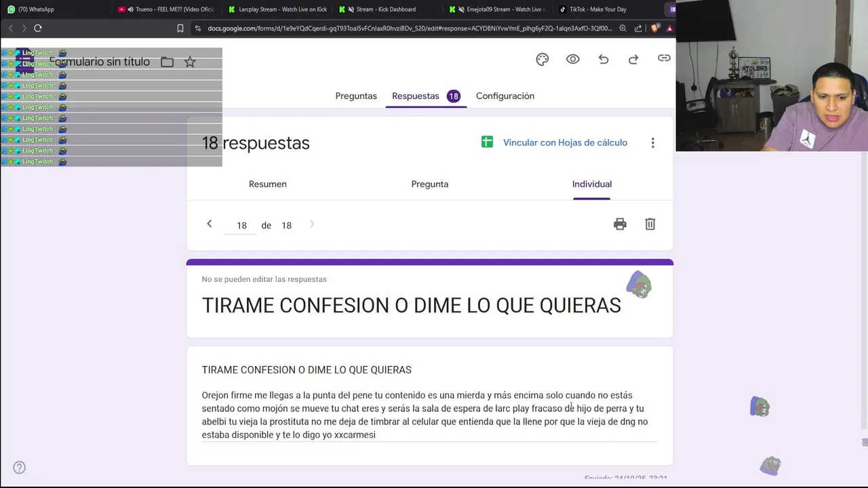Go to the next response arrow
This screenshot has height=488, width=868.
(312, 224)
